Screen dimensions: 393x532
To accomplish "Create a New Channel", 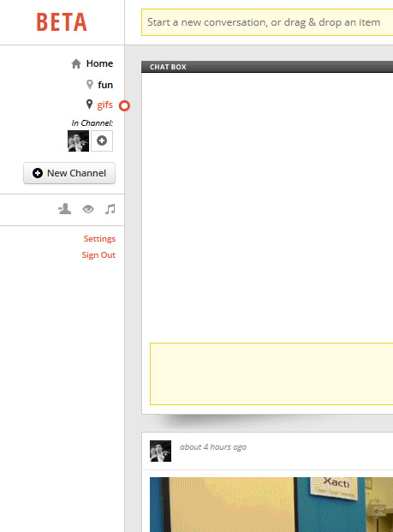I will click(69, 173).
